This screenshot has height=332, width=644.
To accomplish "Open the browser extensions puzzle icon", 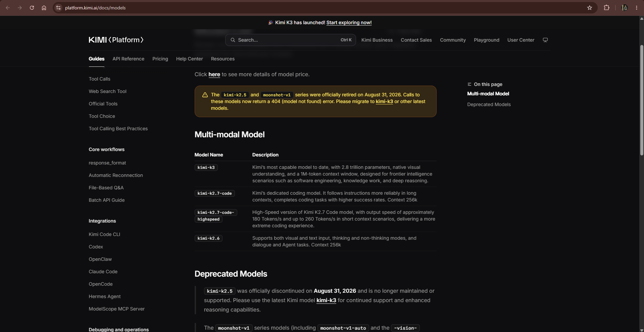I will pyautogui.click(x=606, y=8).
